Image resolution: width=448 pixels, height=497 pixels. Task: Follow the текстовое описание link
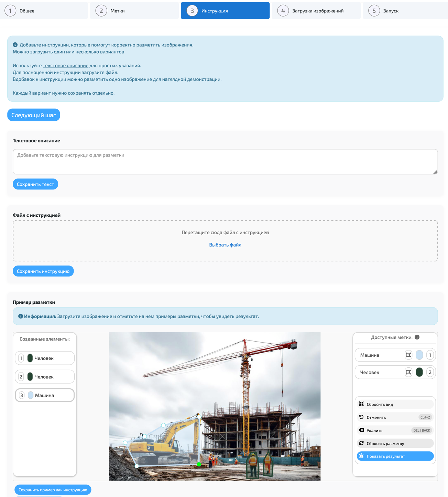click(65, 65)
